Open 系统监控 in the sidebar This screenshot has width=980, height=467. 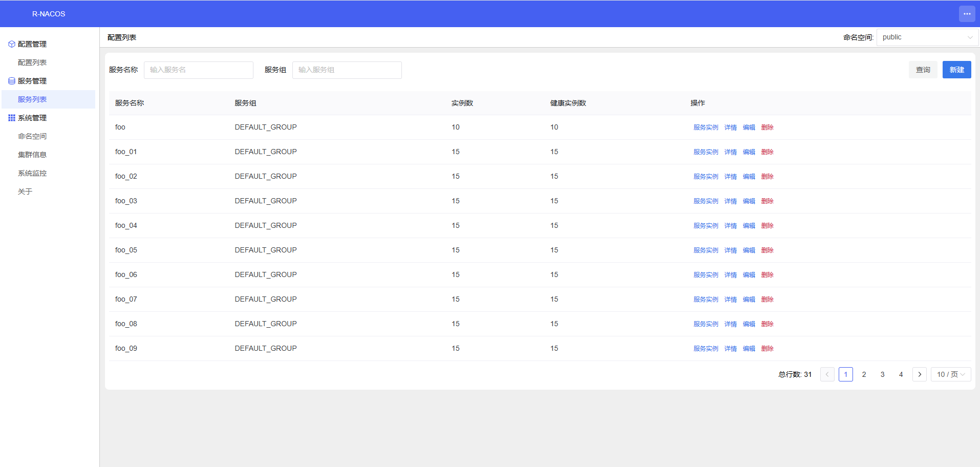pyautogui.click(x=32, y=173)
